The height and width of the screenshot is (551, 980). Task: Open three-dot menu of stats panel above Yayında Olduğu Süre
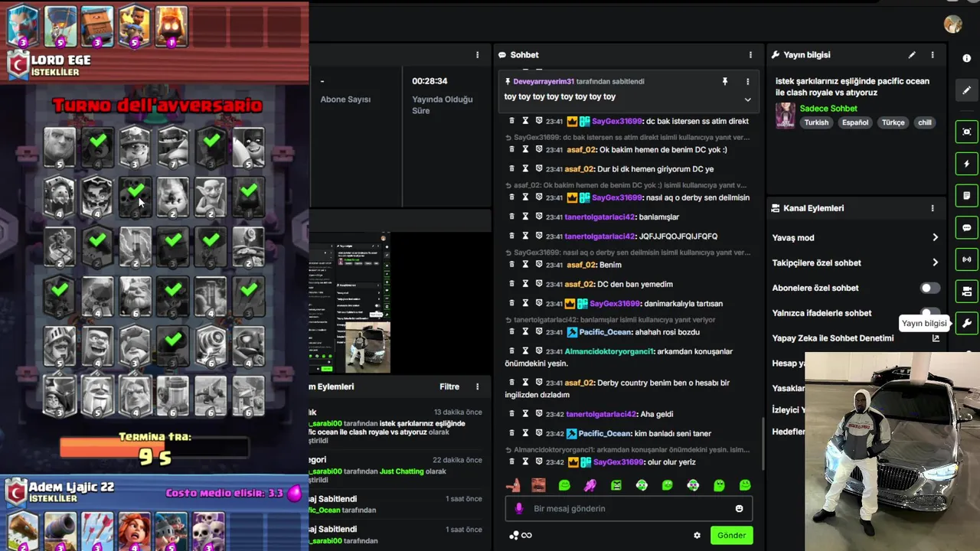coord(477,55)
